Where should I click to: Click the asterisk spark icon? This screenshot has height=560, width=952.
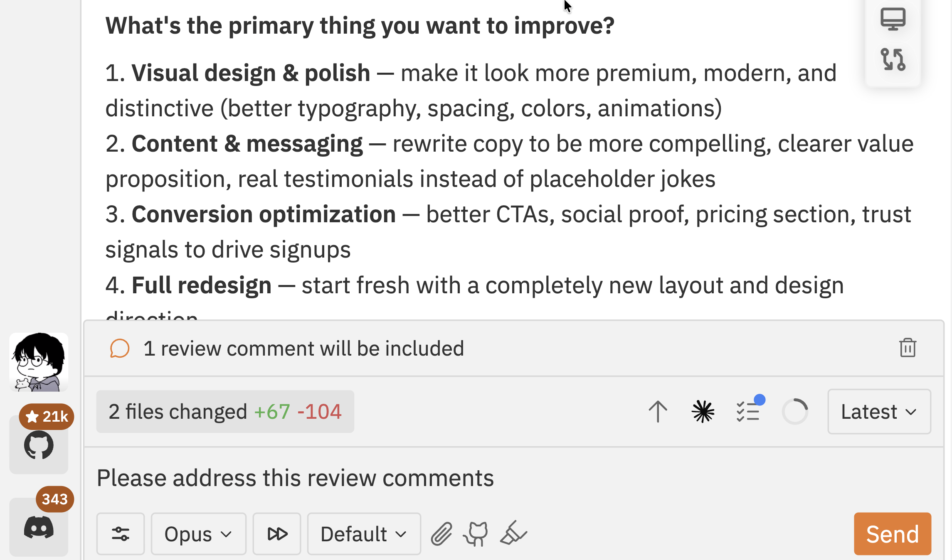(703, 412)
